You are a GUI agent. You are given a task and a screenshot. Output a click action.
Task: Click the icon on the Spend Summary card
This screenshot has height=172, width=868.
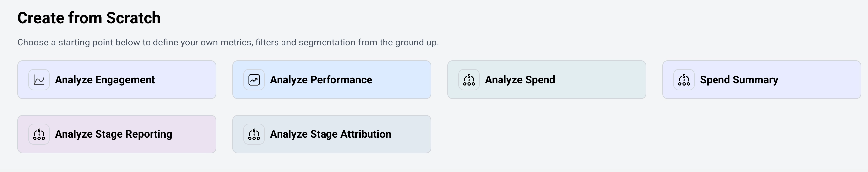coord(684,80)
